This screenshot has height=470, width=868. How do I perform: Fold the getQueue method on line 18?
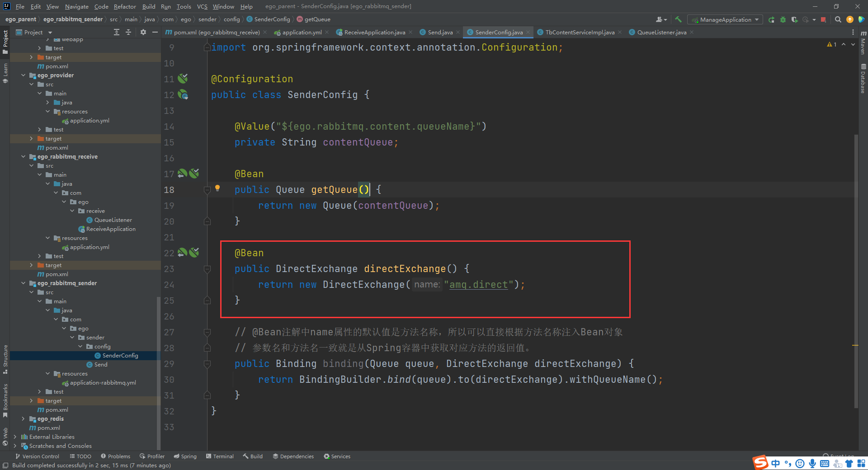(207, 190)
